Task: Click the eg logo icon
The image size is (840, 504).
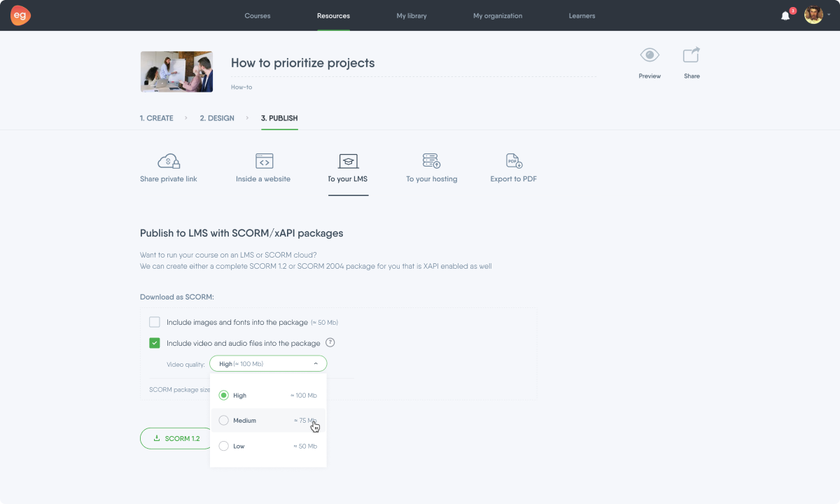Action: tap(20, 15)
